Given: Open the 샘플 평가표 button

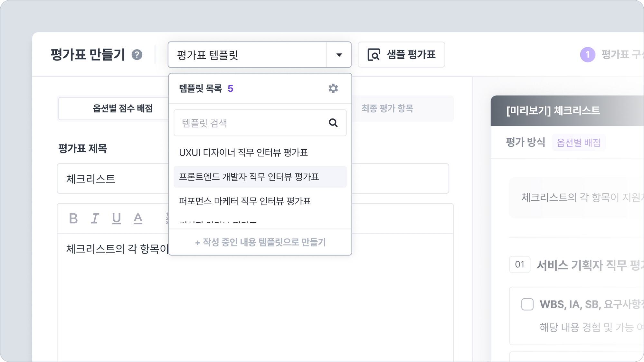Looking at the screenshot, I should (x=401, y=55).
